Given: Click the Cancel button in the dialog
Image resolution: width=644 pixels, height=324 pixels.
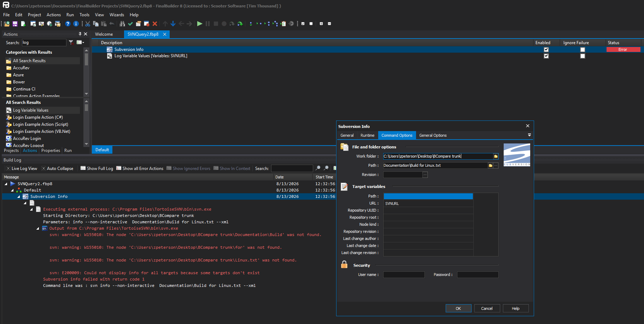Looking at the screenshot, I should click(x=487, y=308).
